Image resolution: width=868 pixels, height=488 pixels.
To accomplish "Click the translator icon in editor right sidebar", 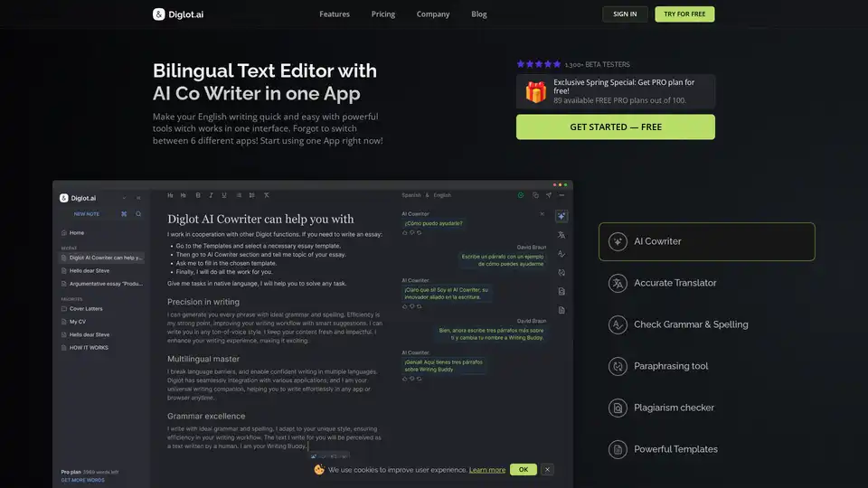I will (x=561, y=235).
